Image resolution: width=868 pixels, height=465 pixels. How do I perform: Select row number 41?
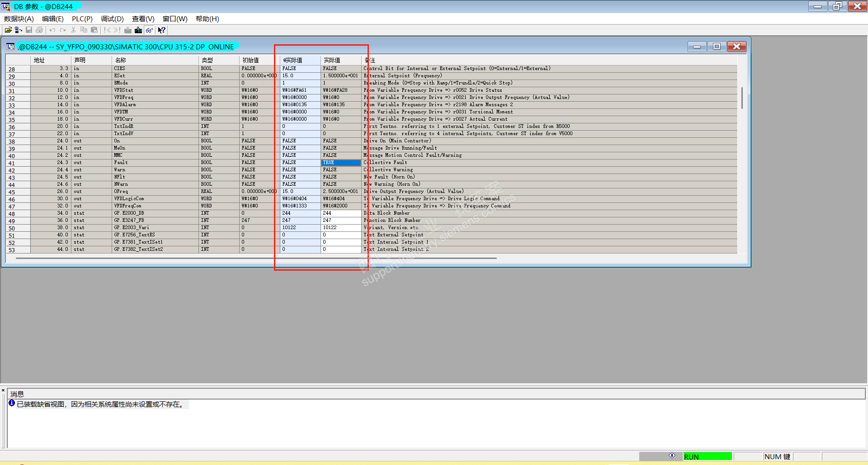click(12, 163)
